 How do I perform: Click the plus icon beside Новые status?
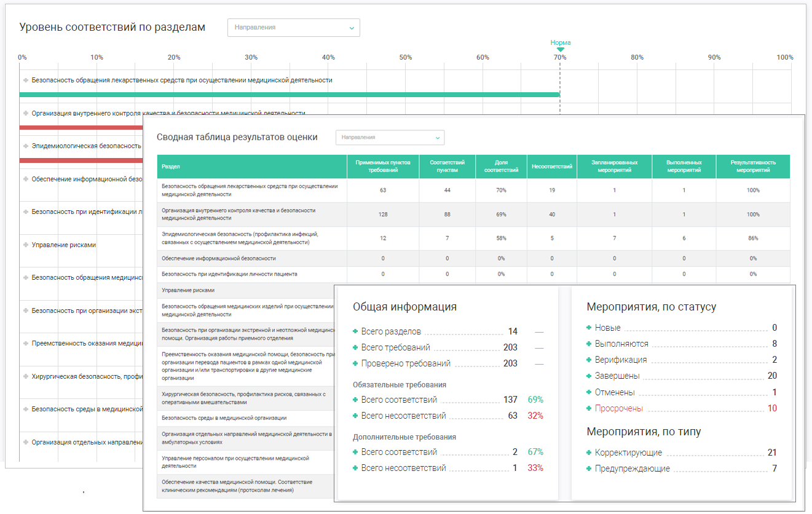[x=589, y=328]
